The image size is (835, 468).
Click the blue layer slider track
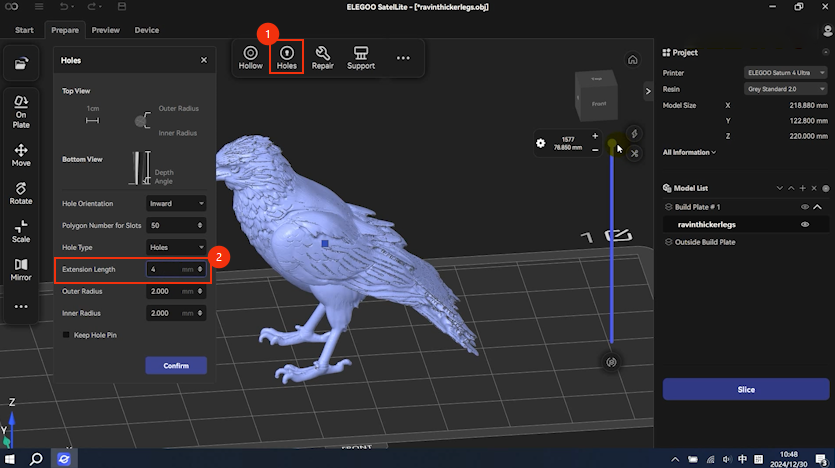coord(611,245)
